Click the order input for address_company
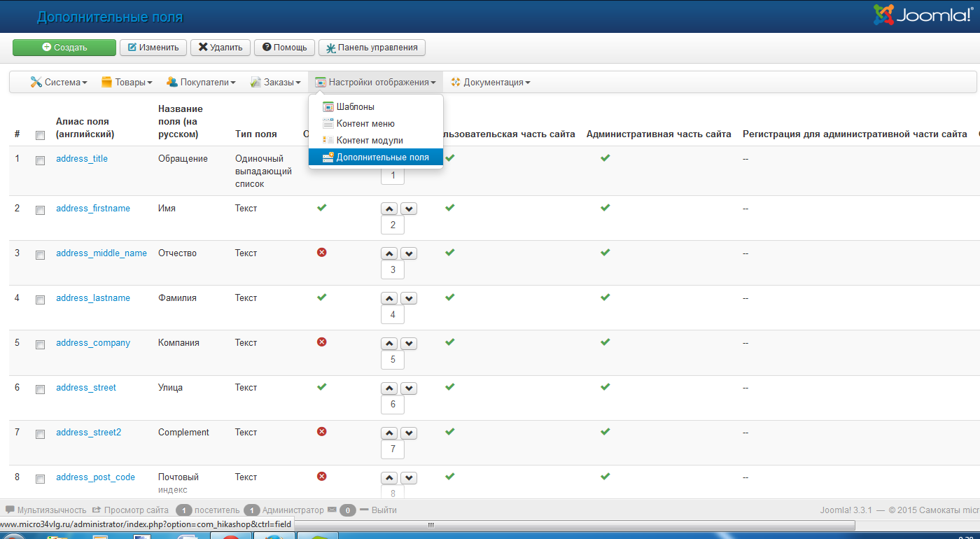 click(393, 359)
